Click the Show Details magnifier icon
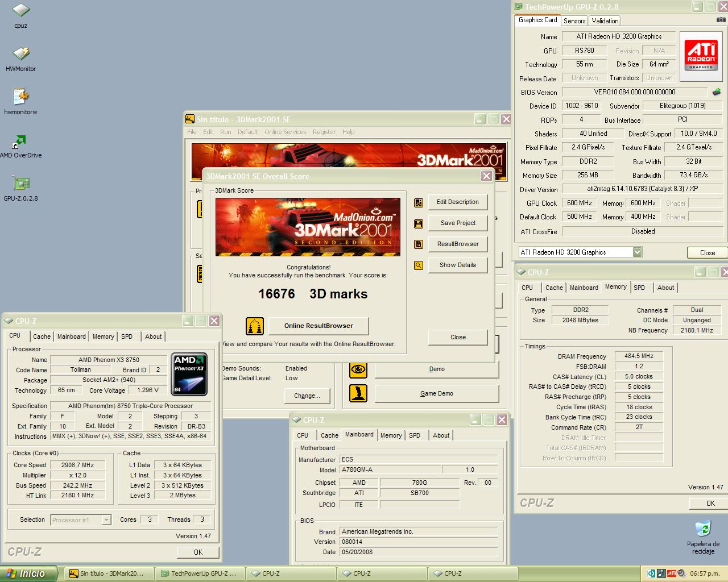 (x=419, y=265)
